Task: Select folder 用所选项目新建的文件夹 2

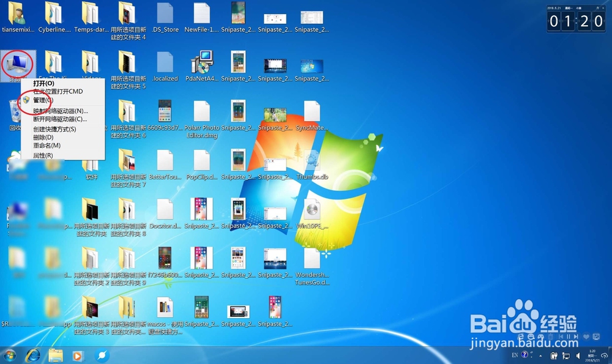Action: (91, 267)
